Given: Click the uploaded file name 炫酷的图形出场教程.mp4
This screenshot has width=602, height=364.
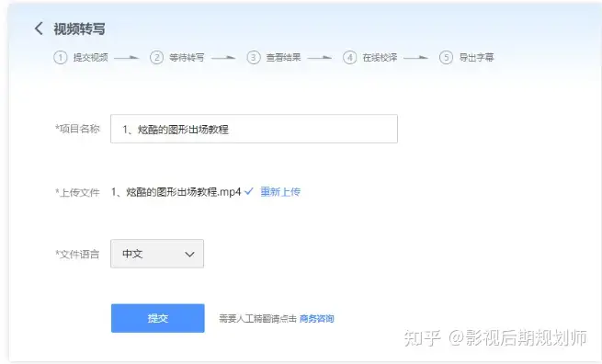Looking at the screenshot, I should coord(176,191).
